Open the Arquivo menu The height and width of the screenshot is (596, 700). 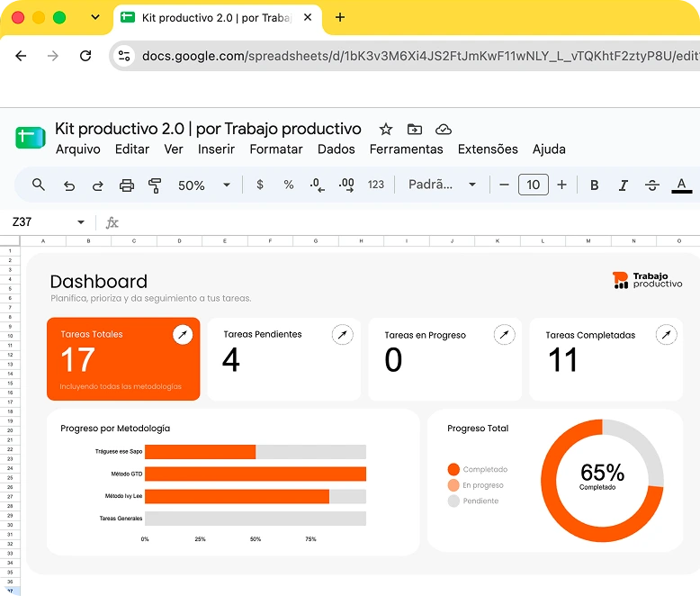[78, 149]
